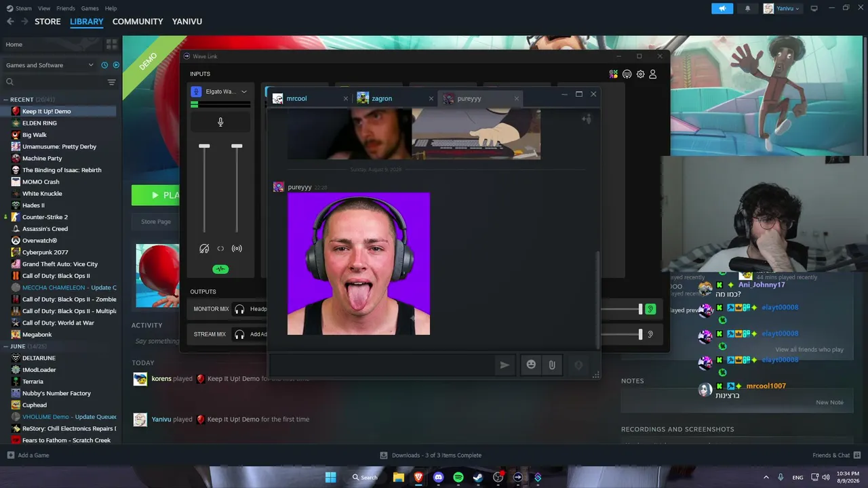Viewport: 868px width, 488px height.
Task: Mute the Elgato Wave microphone input
Action: coord(220,122)
